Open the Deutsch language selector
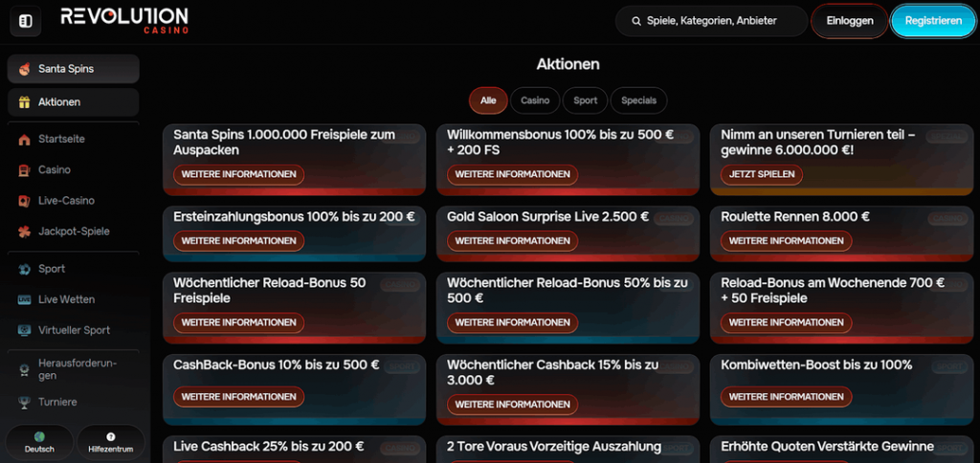This screenshot has width=980, height=463. click(39, 442)
